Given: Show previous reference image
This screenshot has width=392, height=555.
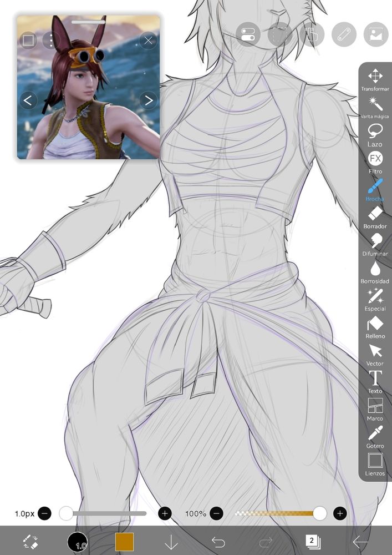Looking at the screenshot, I should (28, 100).
